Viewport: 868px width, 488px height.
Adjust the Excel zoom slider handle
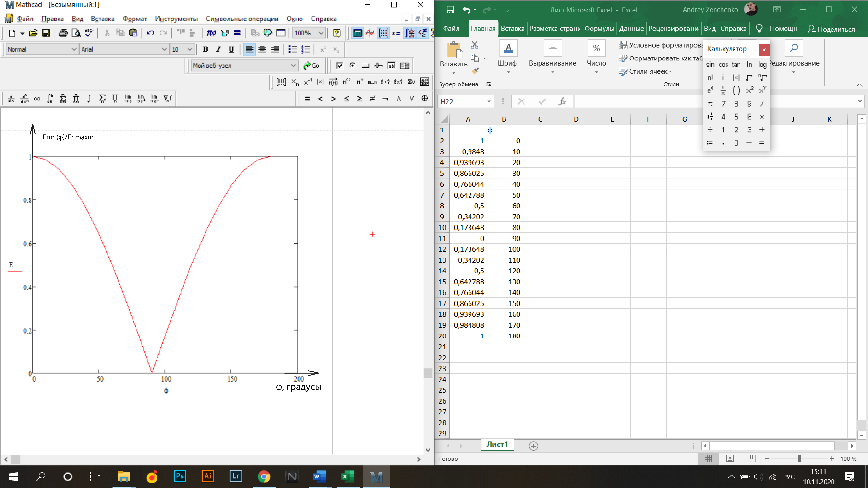point(799,459)
